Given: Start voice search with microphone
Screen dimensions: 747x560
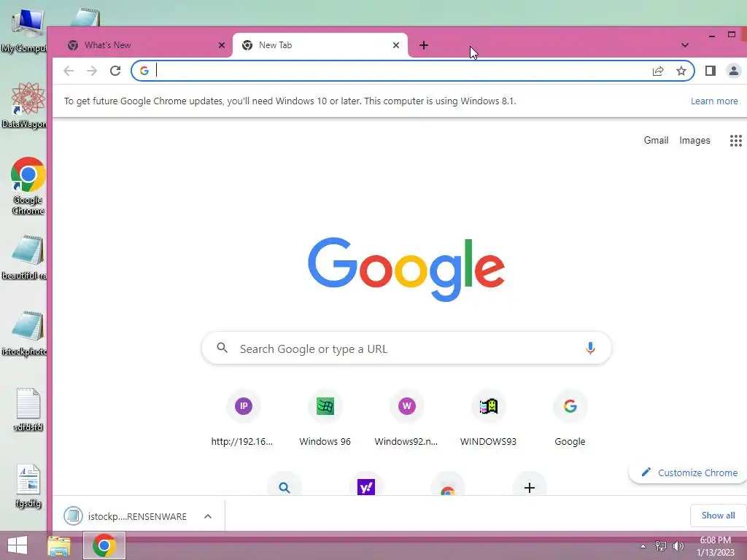Looking at the screenshot, I should [590, 348].
